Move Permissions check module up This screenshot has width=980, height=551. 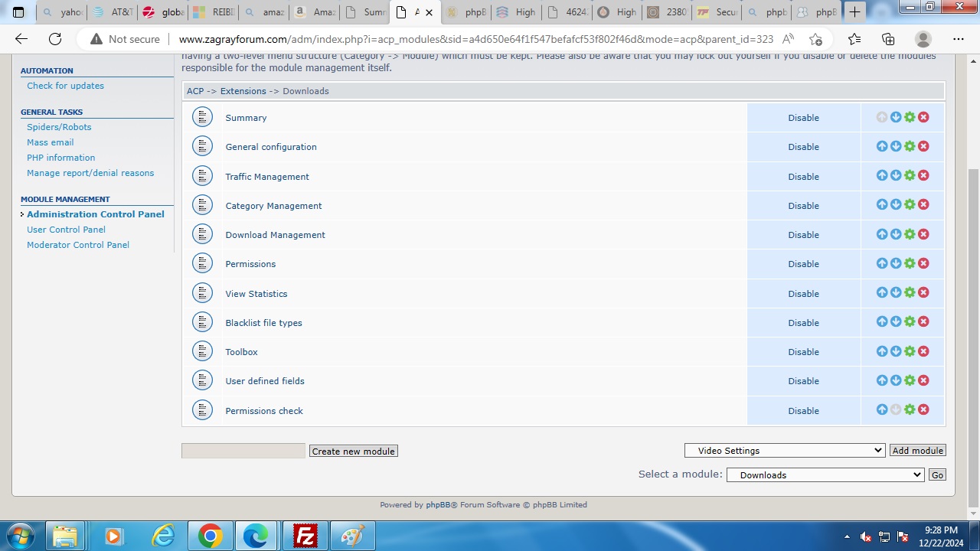click(882, 409)
